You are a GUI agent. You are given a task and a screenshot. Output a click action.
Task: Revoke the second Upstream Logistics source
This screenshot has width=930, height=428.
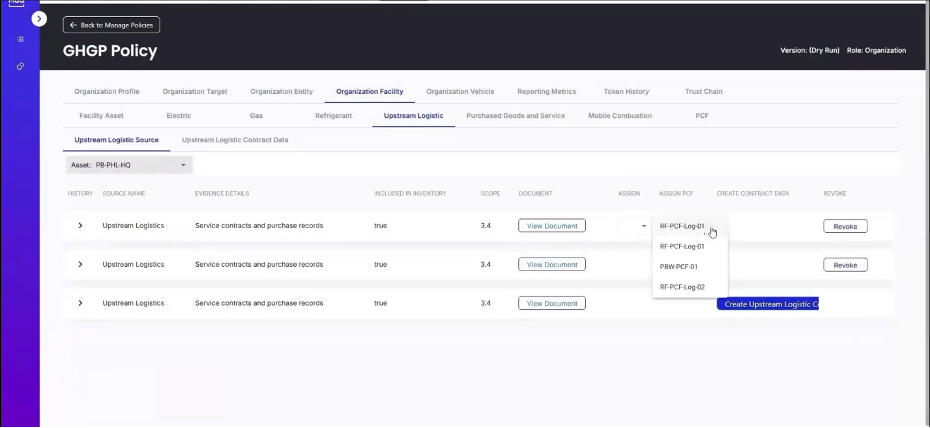click(845, 265)
